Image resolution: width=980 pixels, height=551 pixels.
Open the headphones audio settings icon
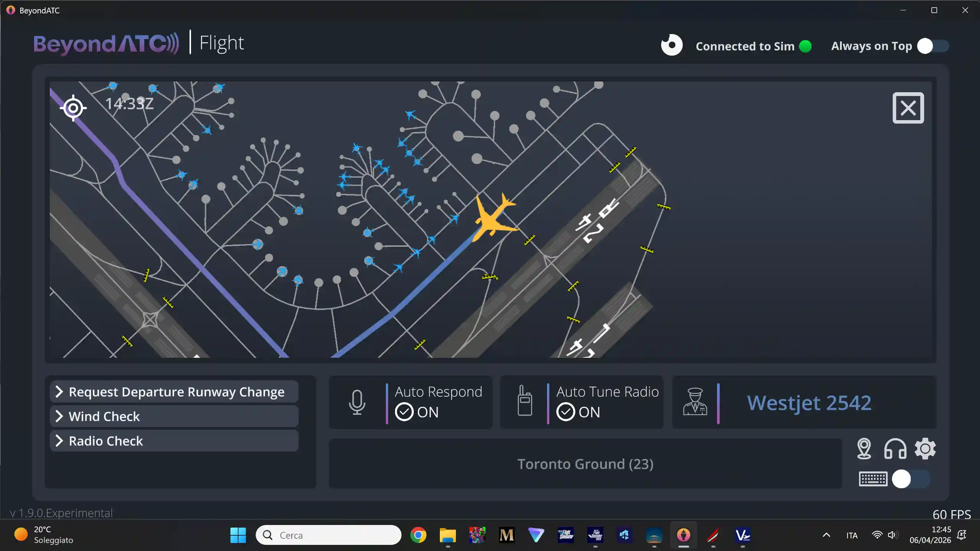tap(895, 449)
